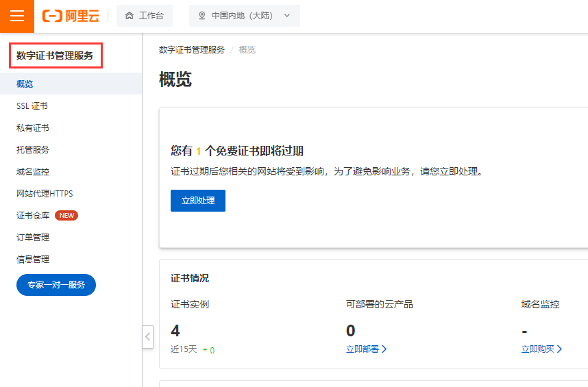Click the 概览 breadcrumb item

247,50
